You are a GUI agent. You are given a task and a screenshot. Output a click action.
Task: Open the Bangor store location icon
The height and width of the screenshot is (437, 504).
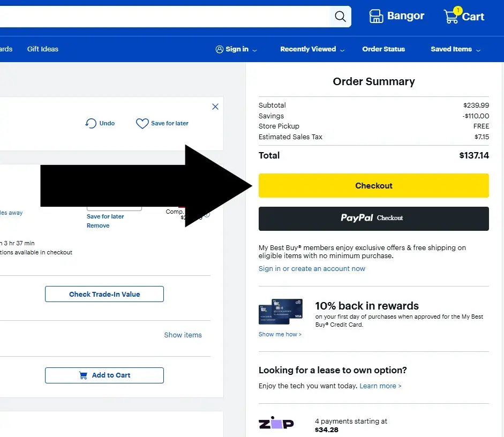376,16
